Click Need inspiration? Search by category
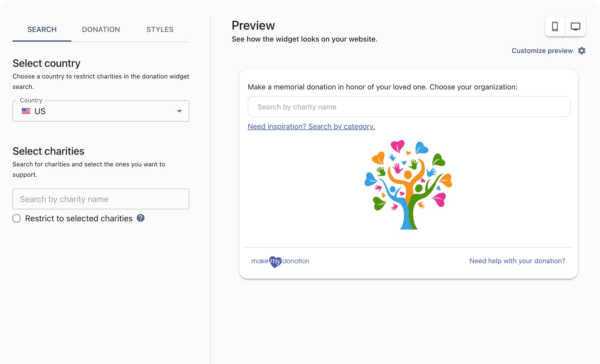Viewport: 600px width, 364px height. [x=311, y=126]
